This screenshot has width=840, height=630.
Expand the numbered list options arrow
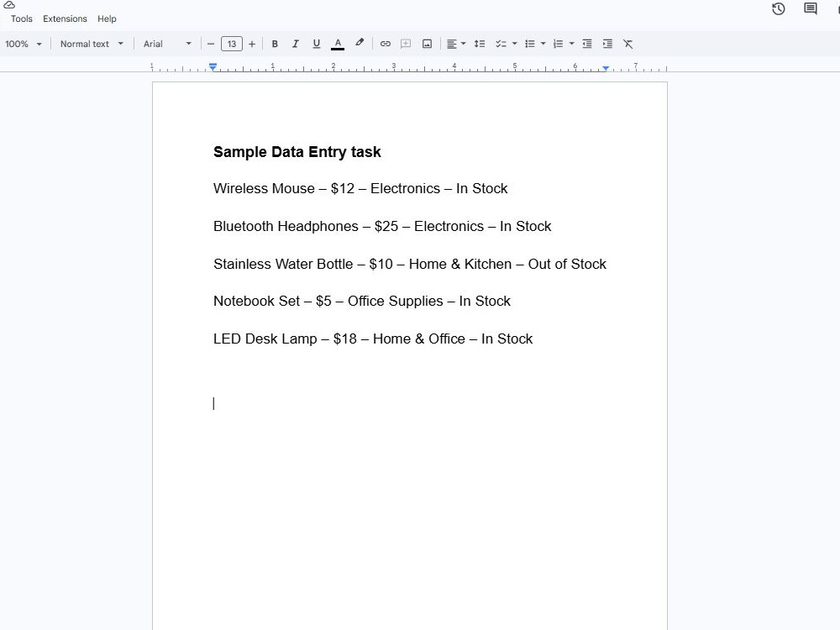pos(571,44)
